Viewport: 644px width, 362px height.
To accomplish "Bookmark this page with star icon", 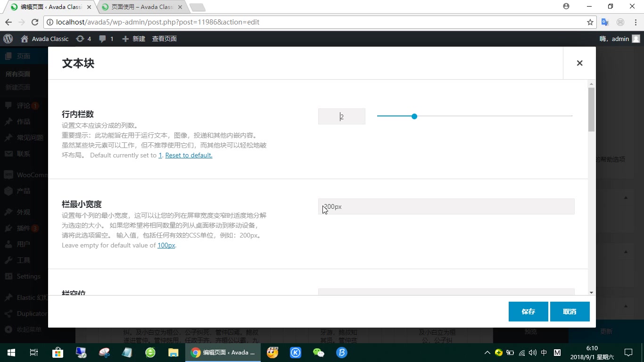I will coord(590,22).
